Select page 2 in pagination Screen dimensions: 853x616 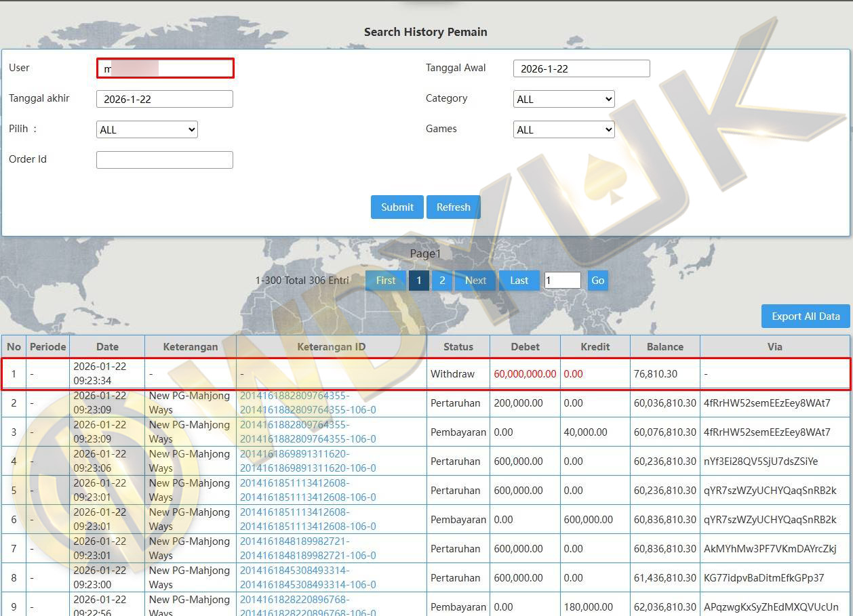[x=442, y=281]
